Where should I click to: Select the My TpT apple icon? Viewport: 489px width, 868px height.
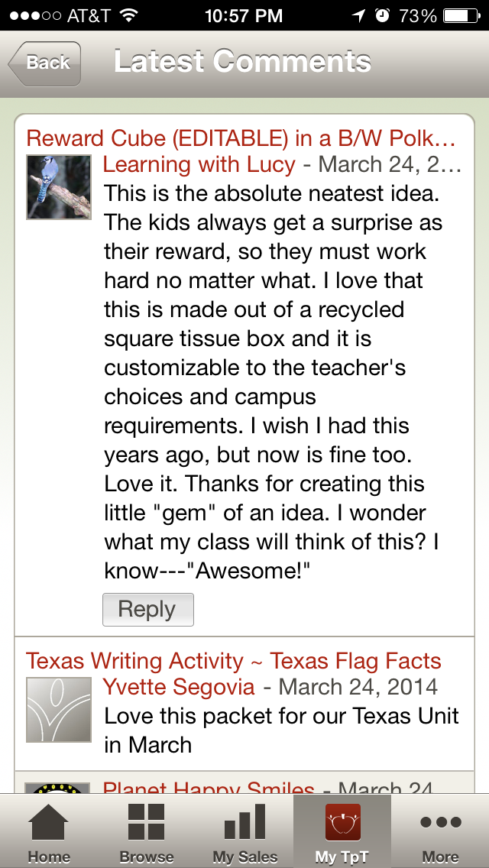(342, 824)
